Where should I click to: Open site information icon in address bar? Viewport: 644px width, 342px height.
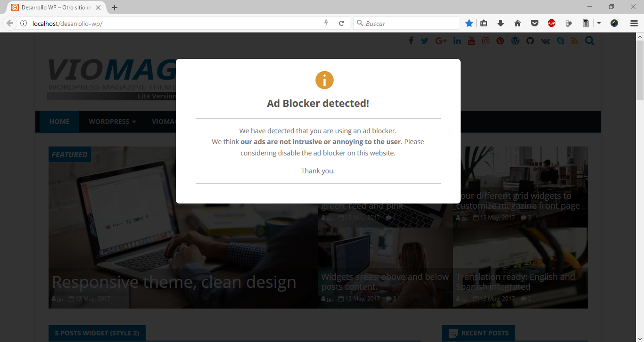point(23,23)
